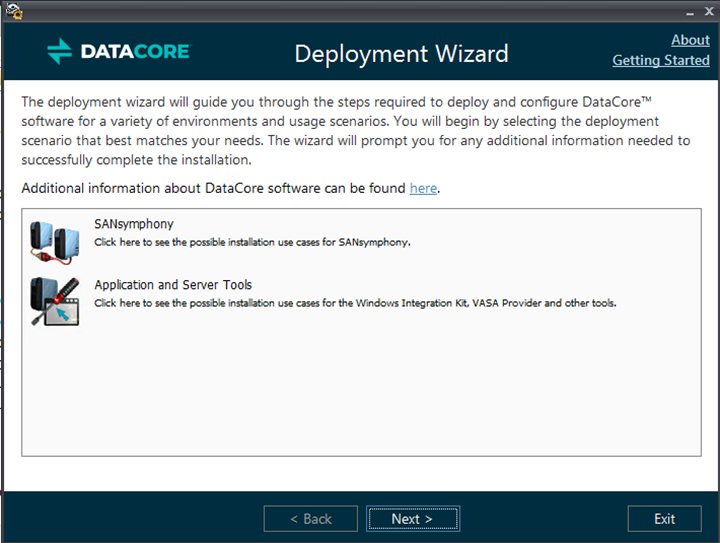The image size is (720, 543).
Task: Click the Deployment Wizard heading text
Action: pos(401,53)
